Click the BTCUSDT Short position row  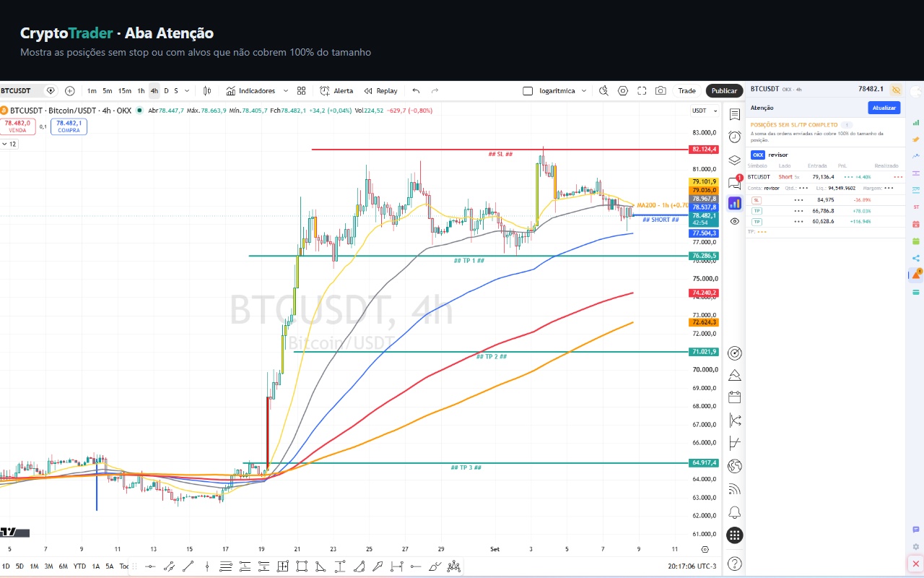[x=825, y=176]
